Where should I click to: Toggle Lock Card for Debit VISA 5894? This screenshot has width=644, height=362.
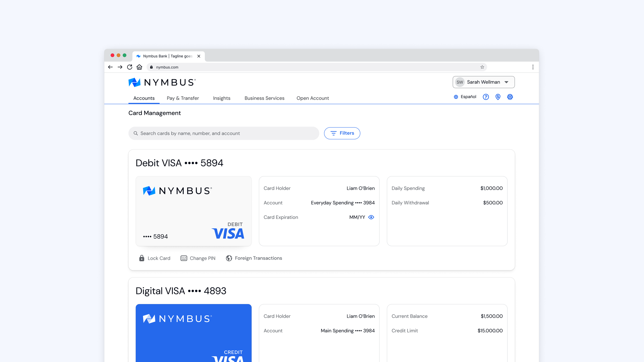coord(155,258)
